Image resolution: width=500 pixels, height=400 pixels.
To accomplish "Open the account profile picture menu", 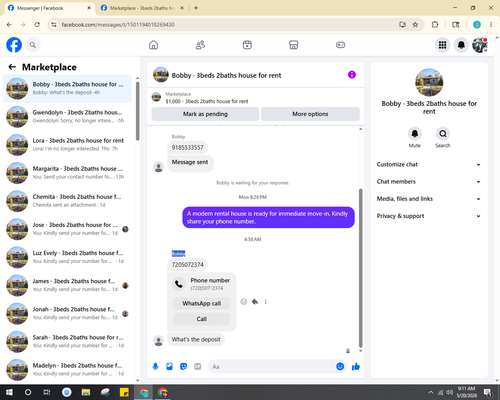I will tap(480, 45).
